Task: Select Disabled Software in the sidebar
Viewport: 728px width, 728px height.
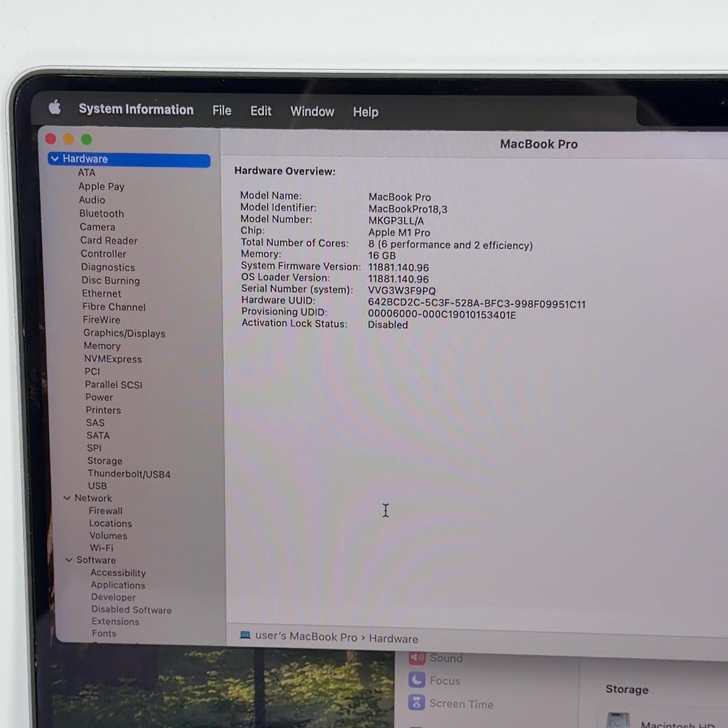Action: [131, 610]
